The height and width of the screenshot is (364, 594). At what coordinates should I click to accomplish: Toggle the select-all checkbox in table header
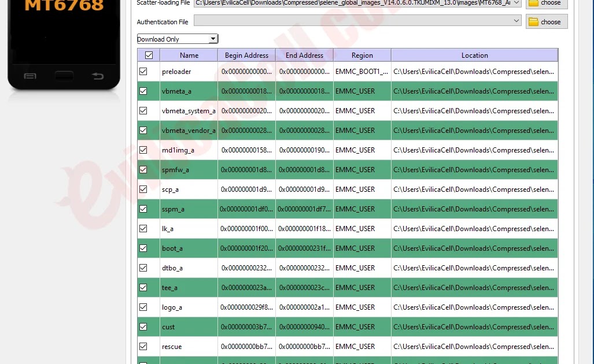pos(149,55)
